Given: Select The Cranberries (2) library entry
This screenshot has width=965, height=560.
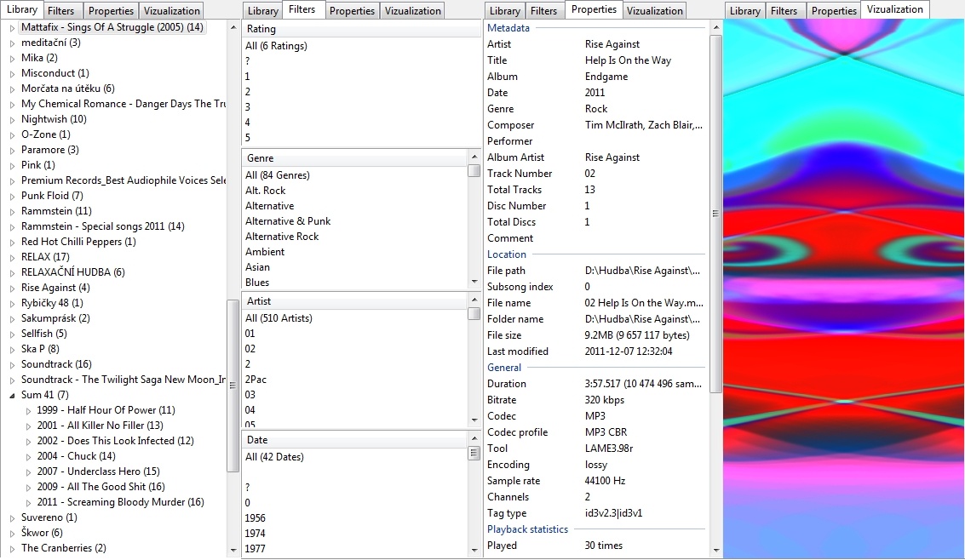Looking at the screenshot, I should pos(63,549).
